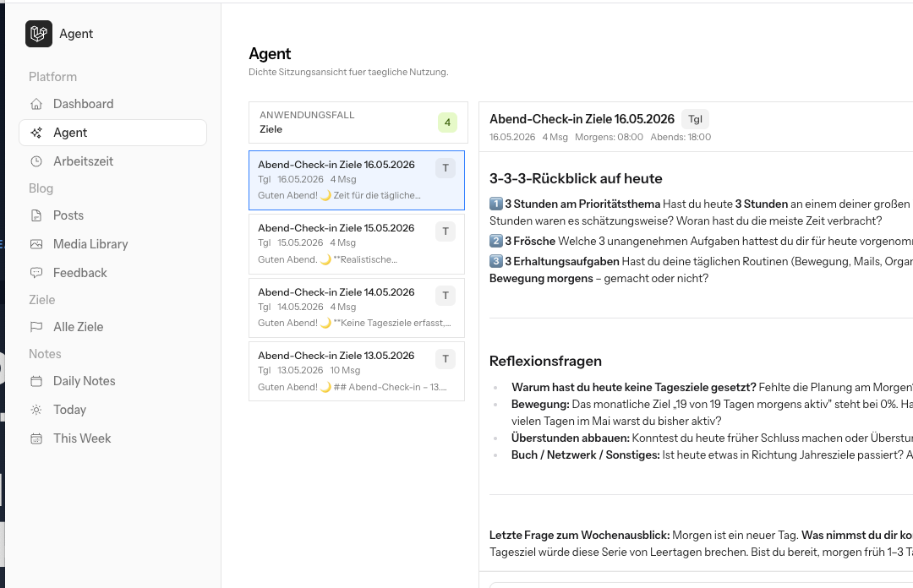Select session Abend-Check-in Ziele 16.05.2026
This screenshot has width=913, height=588.
(x=357, y=181)
